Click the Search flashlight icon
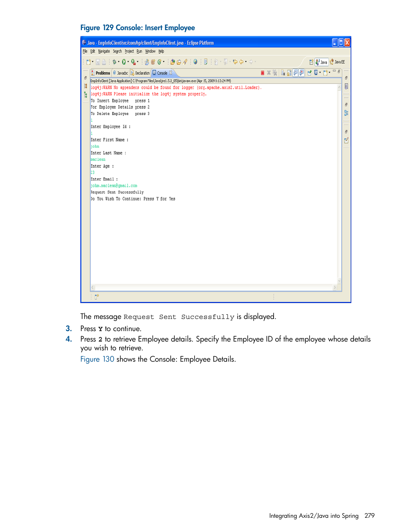Viewport: 399px width, 532px height. click(185, 62)
